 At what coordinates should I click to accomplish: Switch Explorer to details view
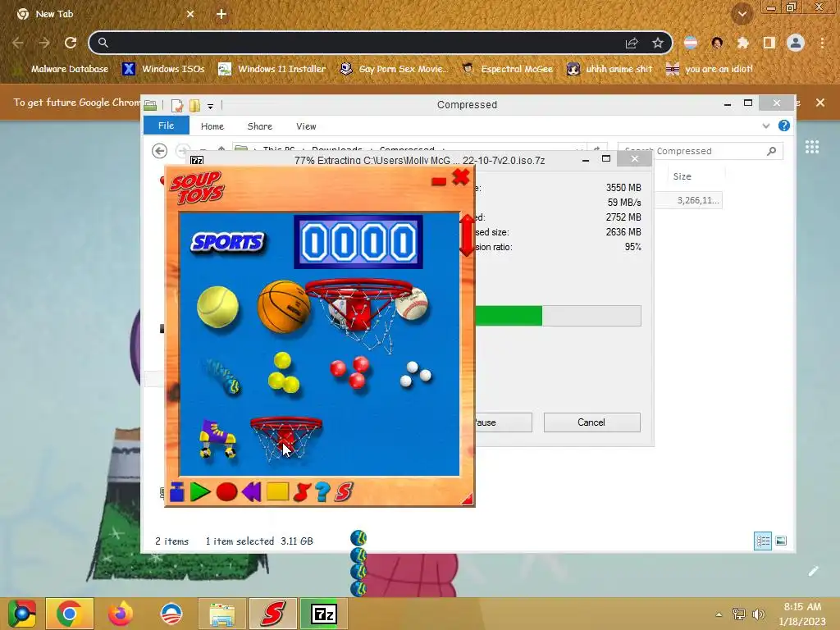click(x=763, y=541)
